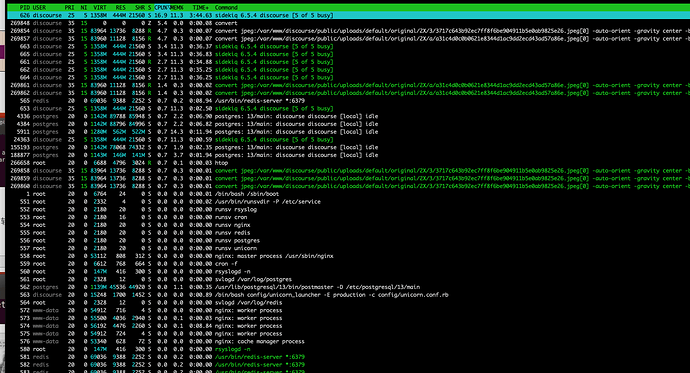Image resolution: width=690 pixels, height=373 pixels.
Task: Select the runsv cron row
Action: tap(349, 217)
